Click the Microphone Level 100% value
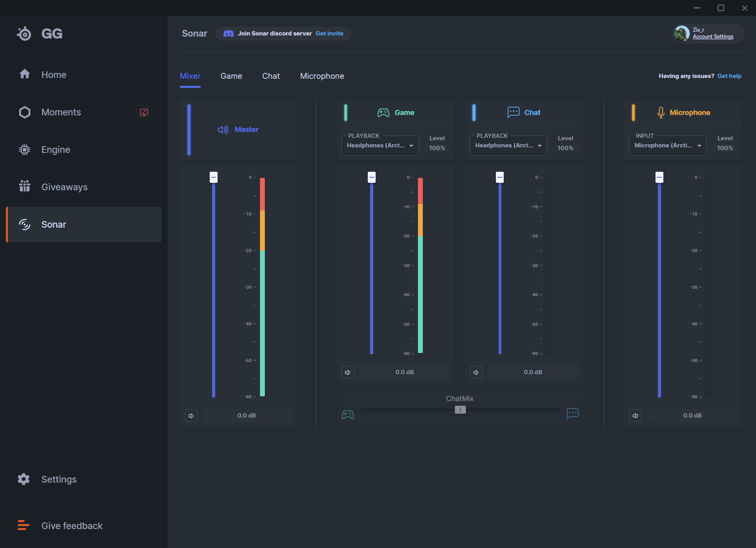The width and height of the screenshot is (756, 548). click(x=725, y=148)
